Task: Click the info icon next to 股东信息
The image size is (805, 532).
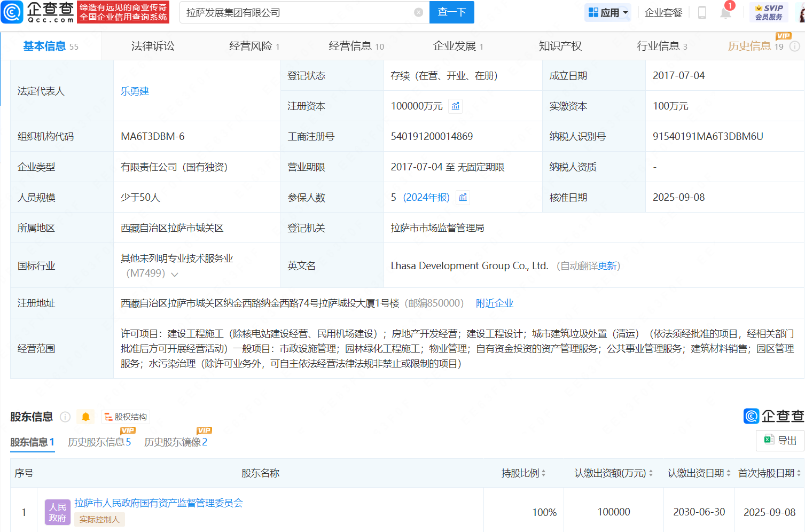Action: point(65,417)
